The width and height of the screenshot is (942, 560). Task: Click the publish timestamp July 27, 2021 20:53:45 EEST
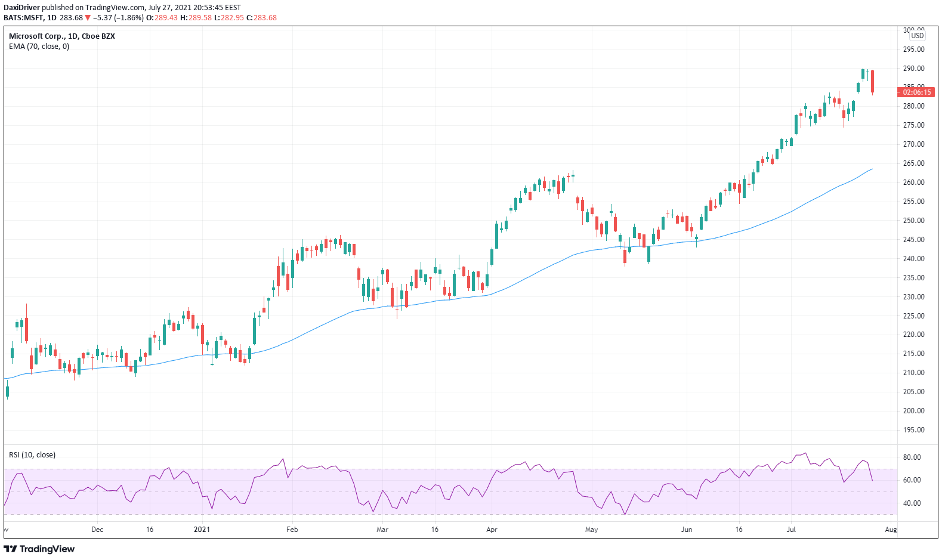[194, 8]
